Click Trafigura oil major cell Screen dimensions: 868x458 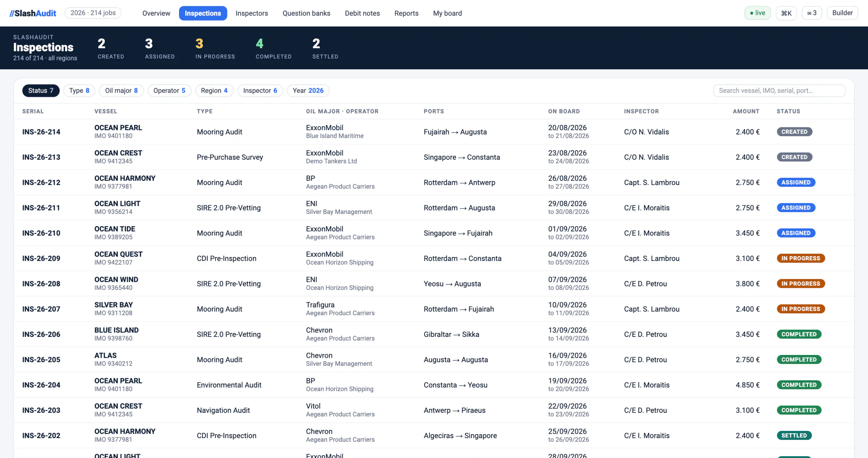pos(320,305)
